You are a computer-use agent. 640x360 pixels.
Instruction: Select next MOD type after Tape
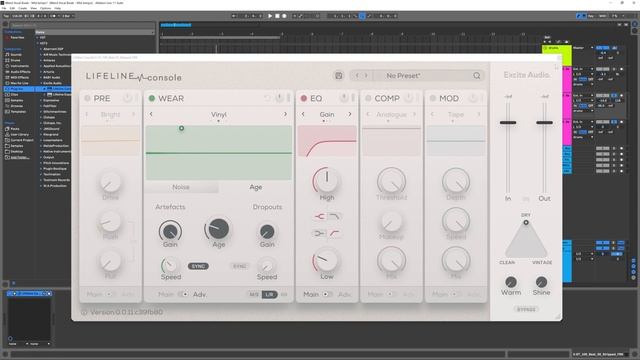click(x=479, y=114)
